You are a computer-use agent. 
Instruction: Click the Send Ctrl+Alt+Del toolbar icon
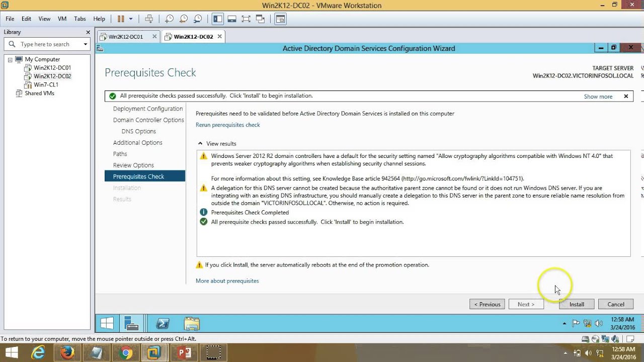point(149,19)
